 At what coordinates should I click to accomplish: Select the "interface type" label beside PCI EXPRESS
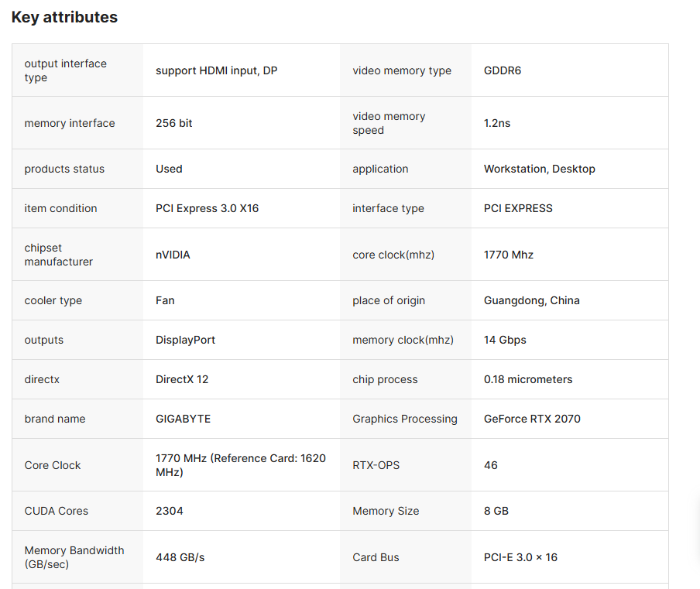[x=389, y=208]
